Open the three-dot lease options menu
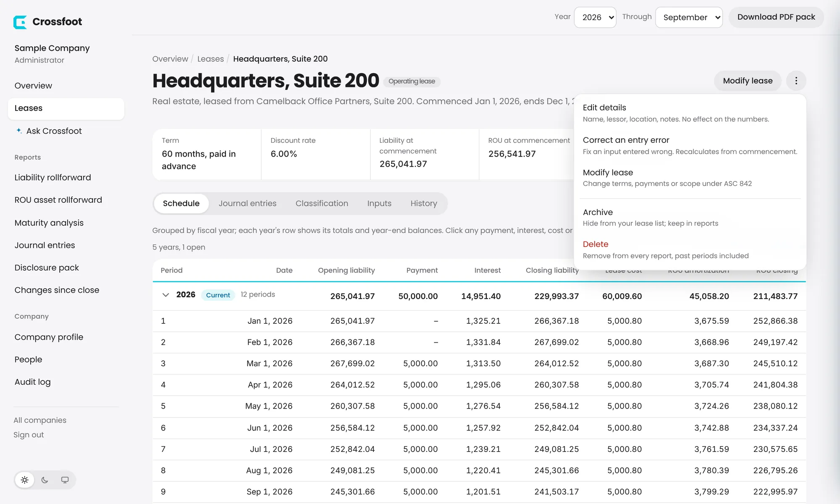This screenshot has width=840, height=504. pos(796,81)
